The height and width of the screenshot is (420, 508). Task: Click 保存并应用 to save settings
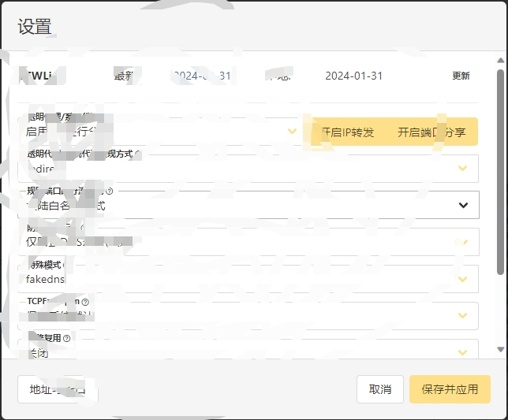pyautogui.click(x=450, y=389)
